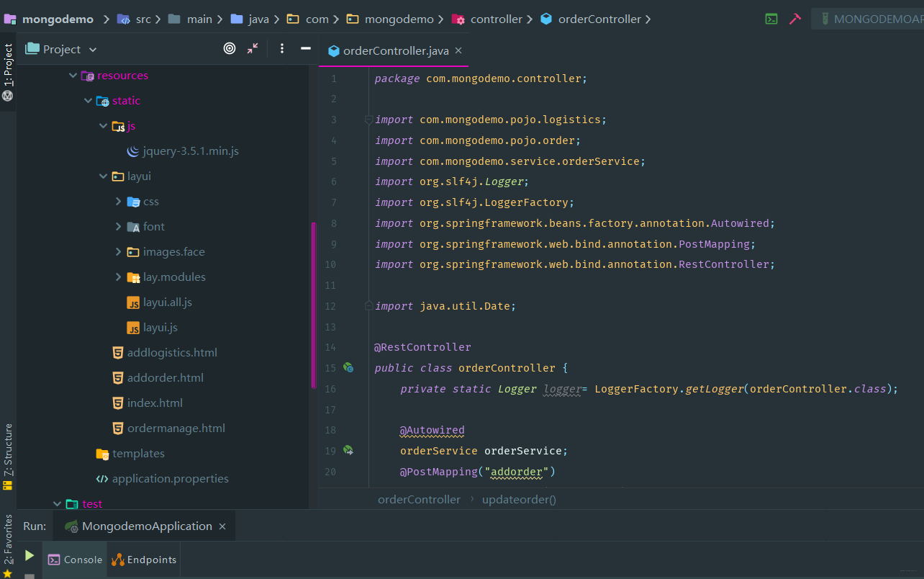This screenshot has height=579, width=924.
Task: Open Project panel options three-dot menu
Action: coord(282,49)
